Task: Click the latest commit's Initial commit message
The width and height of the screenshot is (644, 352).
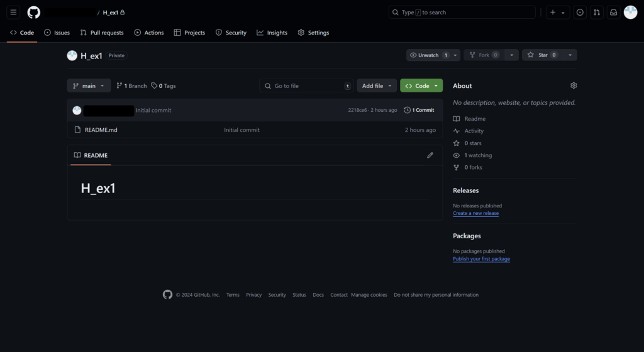Action: click(x=153, y=110)
